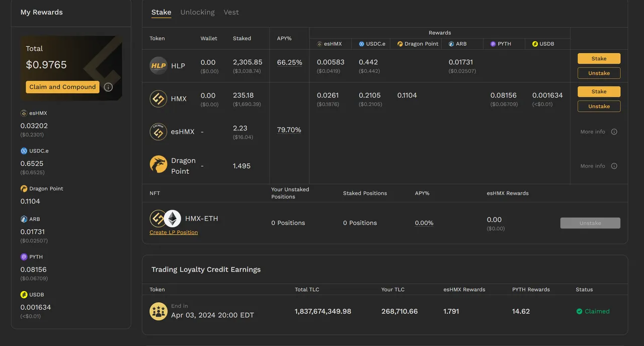Click Stake button in HMX row
The height and width of the screenshot is (346, 644).
pyautogui.click(x=599, y=92)
